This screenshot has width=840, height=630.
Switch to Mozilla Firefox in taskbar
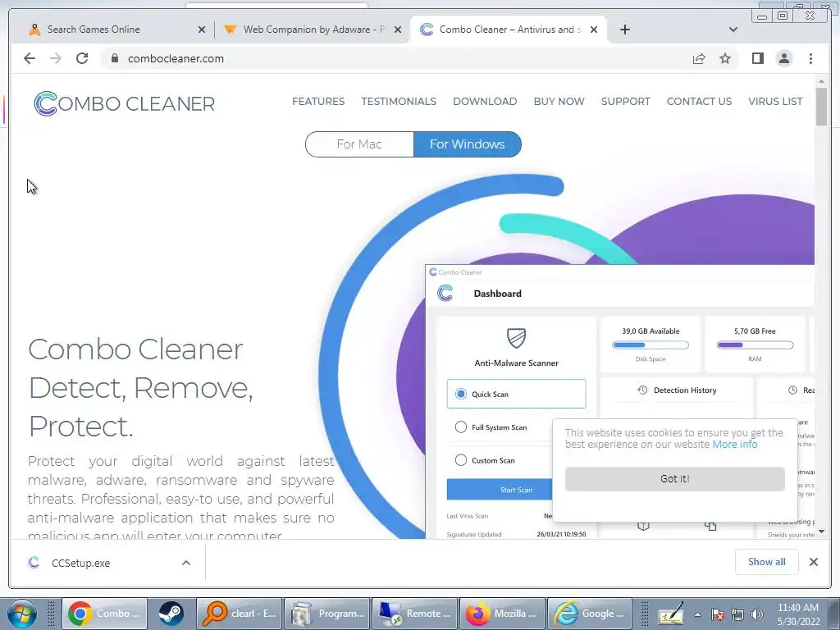[502, 614]
